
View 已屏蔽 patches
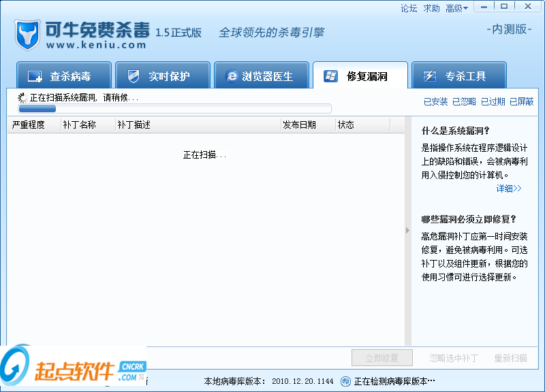click(521, 101)
